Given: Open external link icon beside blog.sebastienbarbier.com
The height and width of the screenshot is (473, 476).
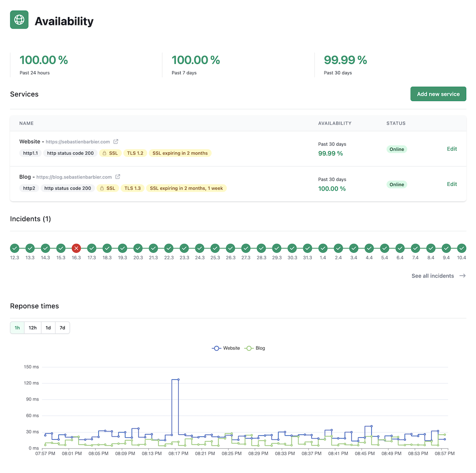Looking at the screenshot, I should [118, 177].
